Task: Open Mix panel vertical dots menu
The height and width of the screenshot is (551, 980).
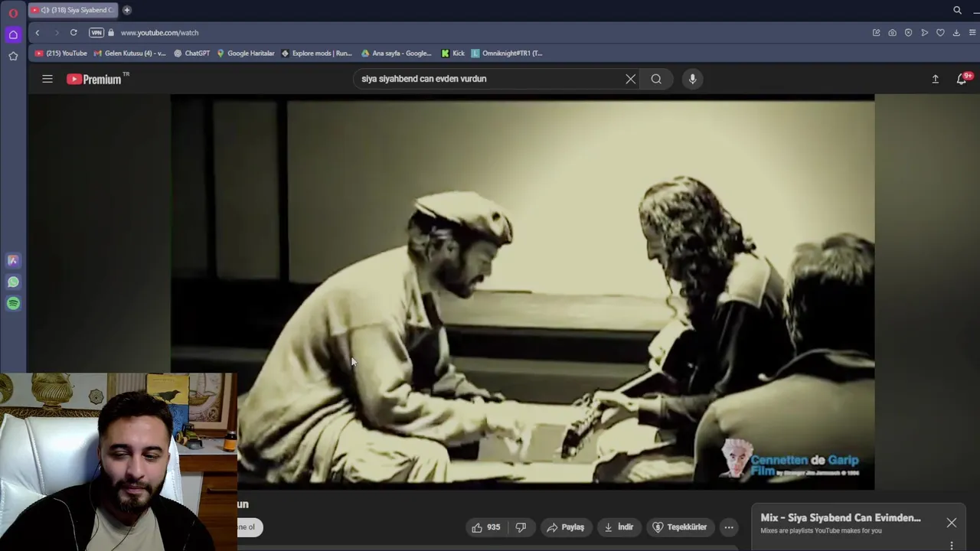Action: coord(952,545)
